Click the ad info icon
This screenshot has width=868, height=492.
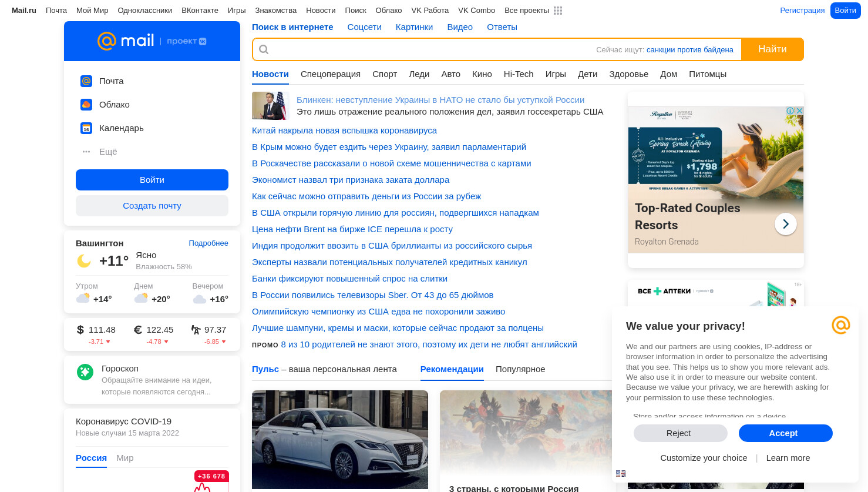tap(790, 111)
